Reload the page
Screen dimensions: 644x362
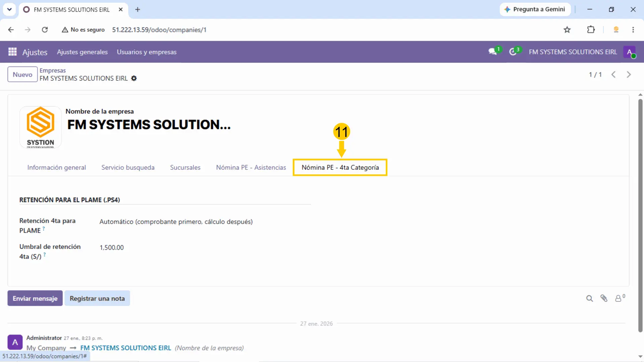coord(45,30)
